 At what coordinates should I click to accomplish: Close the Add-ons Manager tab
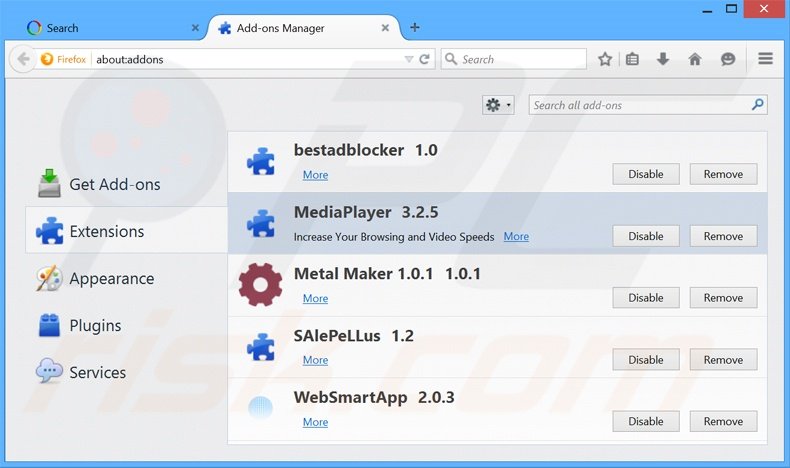tap(385, 28)
